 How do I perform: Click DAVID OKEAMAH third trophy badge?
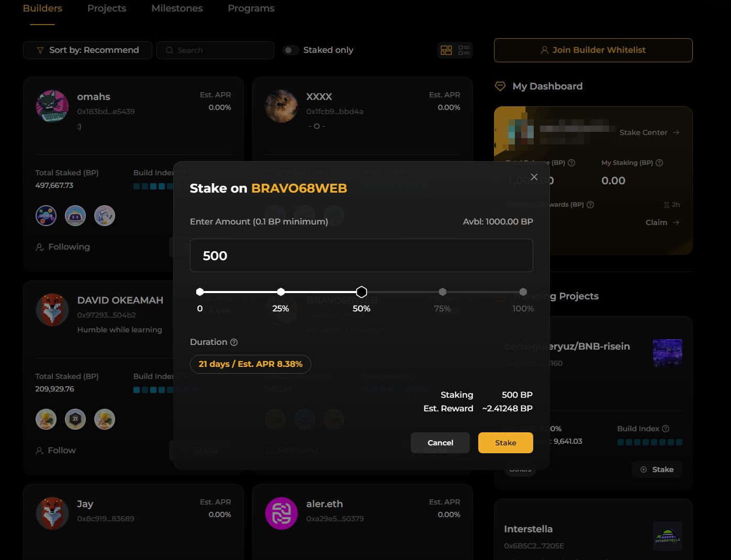tap(105, 419)
